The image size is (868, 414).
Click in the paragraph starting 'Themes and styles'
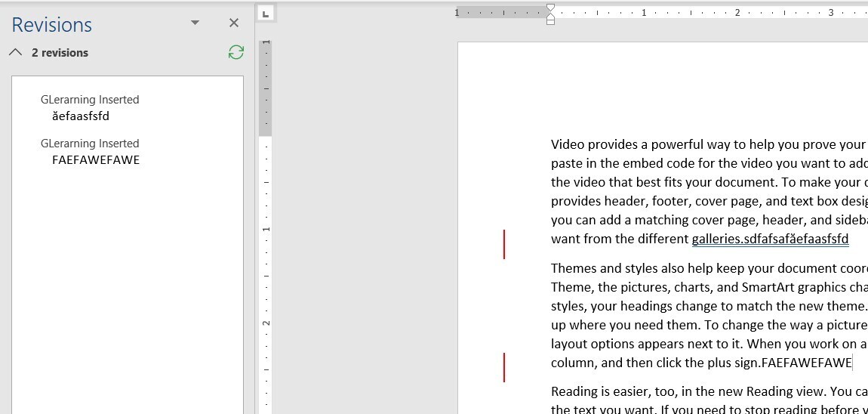709,316
